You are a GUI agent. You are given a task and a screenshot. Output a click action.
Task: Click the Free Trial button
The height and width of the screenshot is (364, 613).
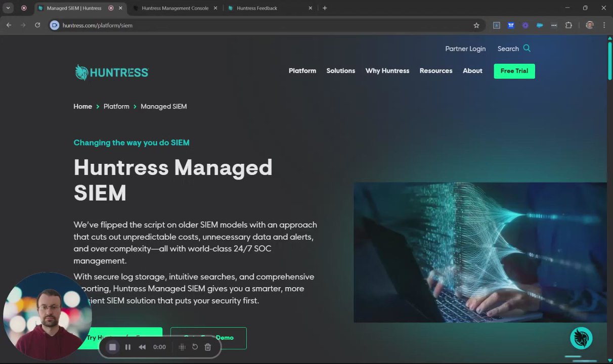click(x=514, y=71)
